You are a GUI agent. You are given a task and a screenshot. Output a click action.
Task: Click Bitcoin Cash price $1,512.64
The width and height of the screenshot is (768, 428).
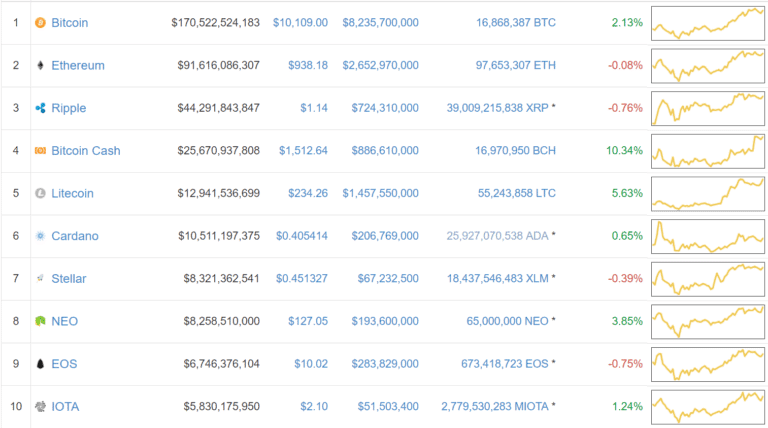(303, 150)
